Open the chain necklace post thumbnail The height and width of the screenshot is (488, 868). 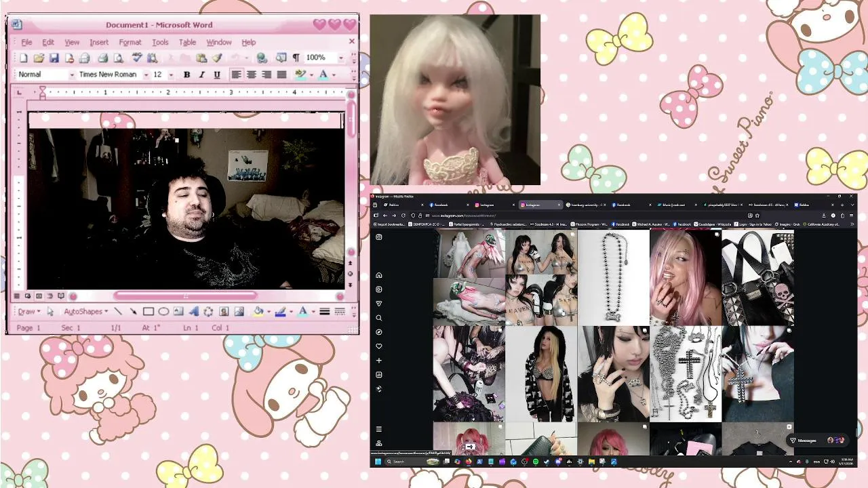click(613, 277)
